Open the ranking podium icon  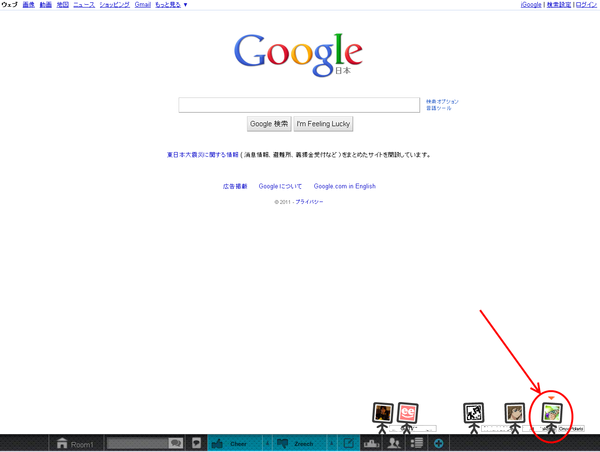(x=371, y=443)
